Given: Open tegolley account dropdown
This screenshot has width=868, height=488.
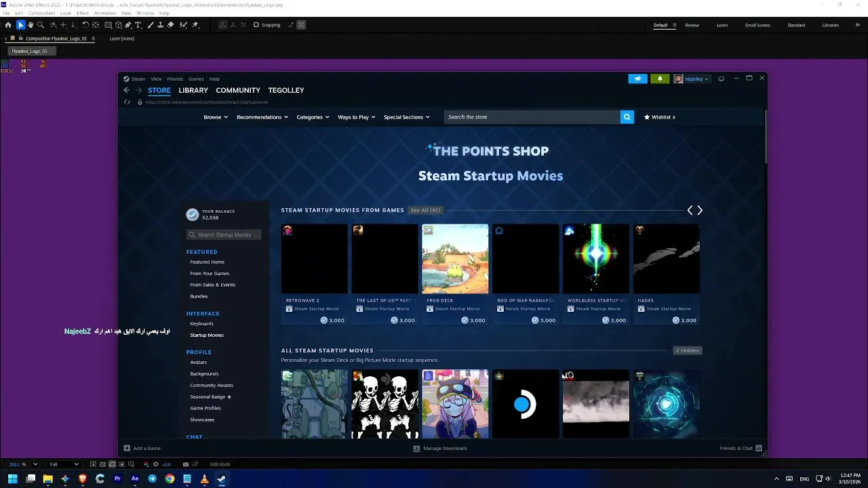Looking at the screenshot, I should [692, 79].
